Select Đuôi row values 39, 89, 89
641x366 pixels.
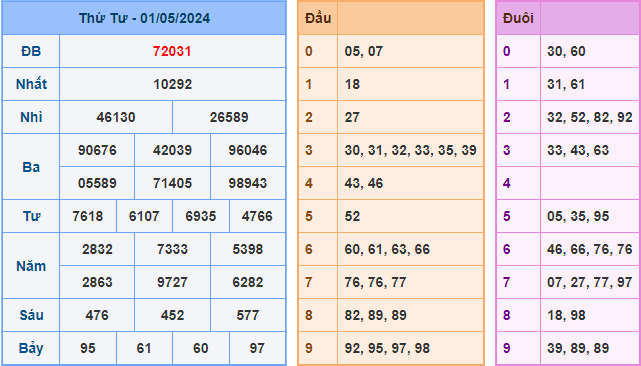[578, 348]
